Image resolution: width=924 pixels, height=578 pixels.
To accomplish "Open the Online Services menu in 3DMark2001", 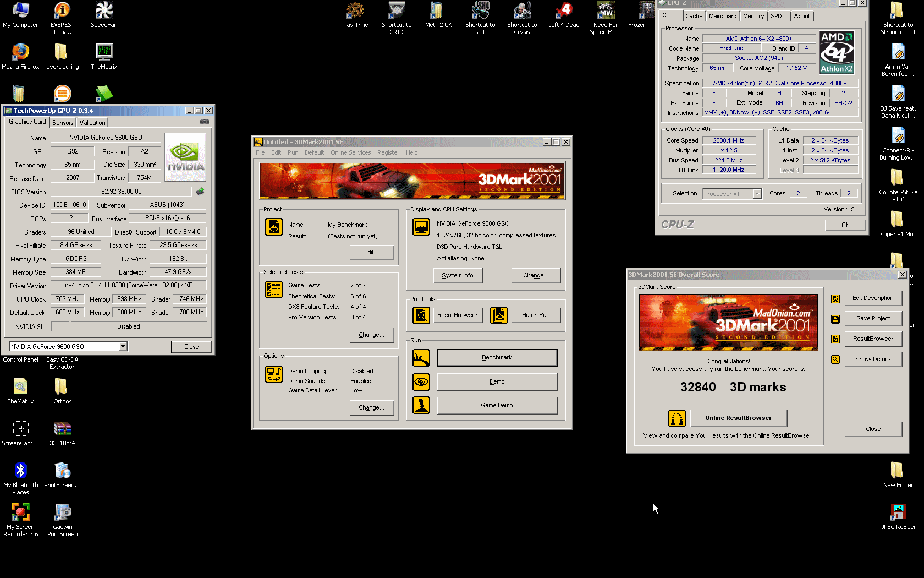I will 351,152.
